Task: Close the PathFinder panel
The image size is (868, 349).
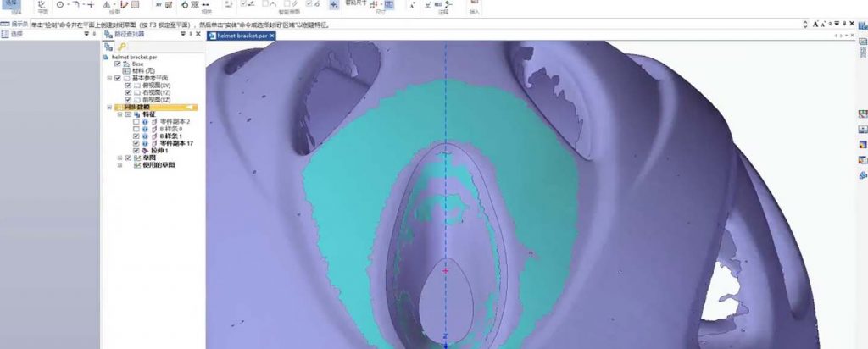Action: (x=198, y=34)
